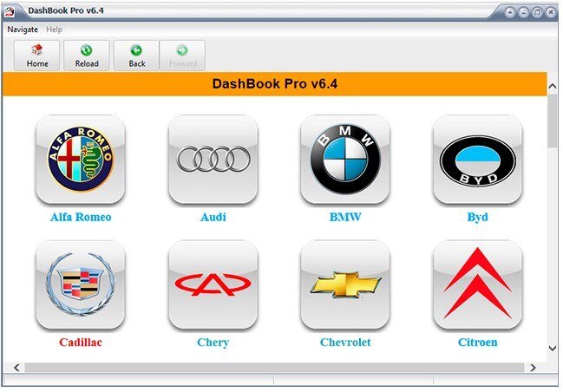563x392 pixels.
Task: Select the Chery red logo tile
Action: (213, 284)
